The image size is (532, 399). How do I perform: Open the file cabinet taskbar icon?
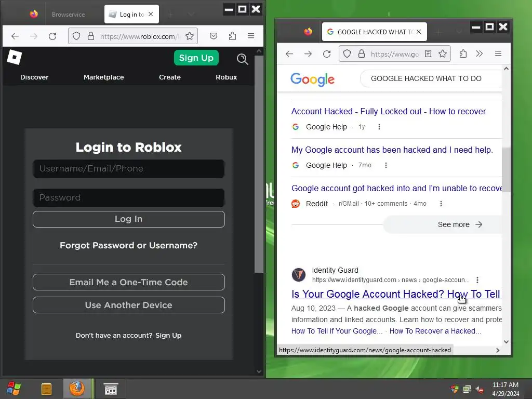(x=46, y=389)
